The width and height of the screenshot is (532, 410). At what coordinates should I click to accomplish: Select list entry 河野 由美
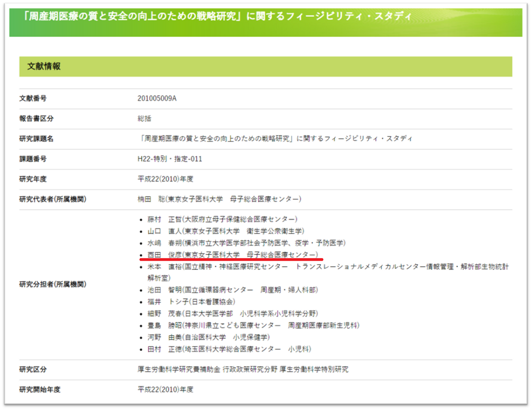(x=209, y=337)
